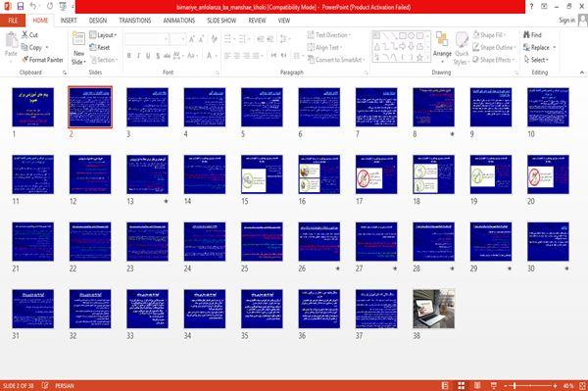The image size is (588, 391).
Task: Select slide 26 thumbnail
Action: (319, 241)
